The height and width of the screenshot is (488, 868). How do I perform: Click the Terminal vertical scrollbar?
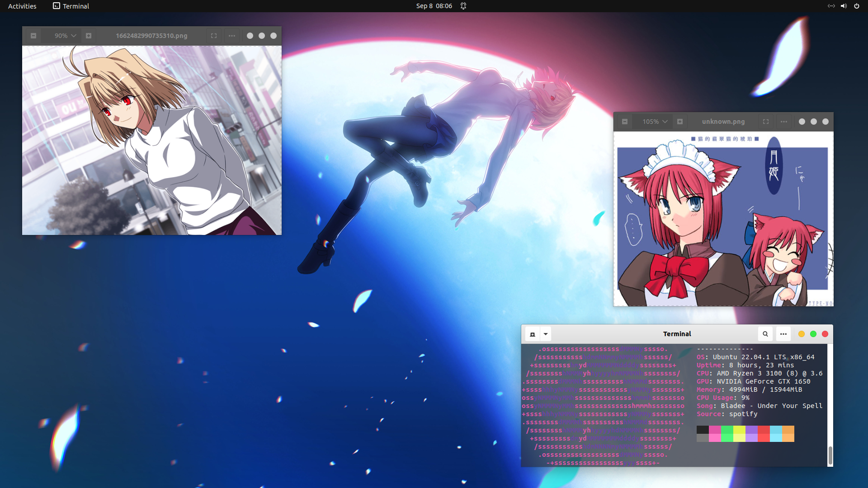coord(830,455)
